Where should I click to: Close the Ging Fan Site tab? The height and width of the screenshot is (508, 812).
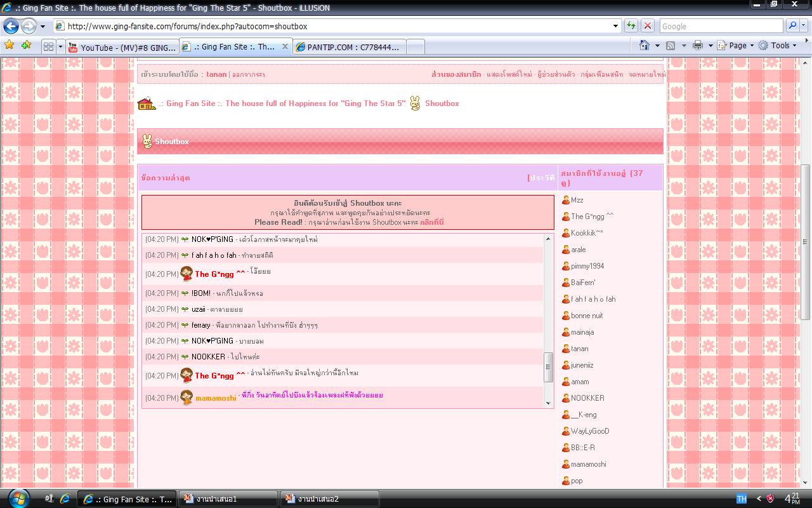point(285,46)
